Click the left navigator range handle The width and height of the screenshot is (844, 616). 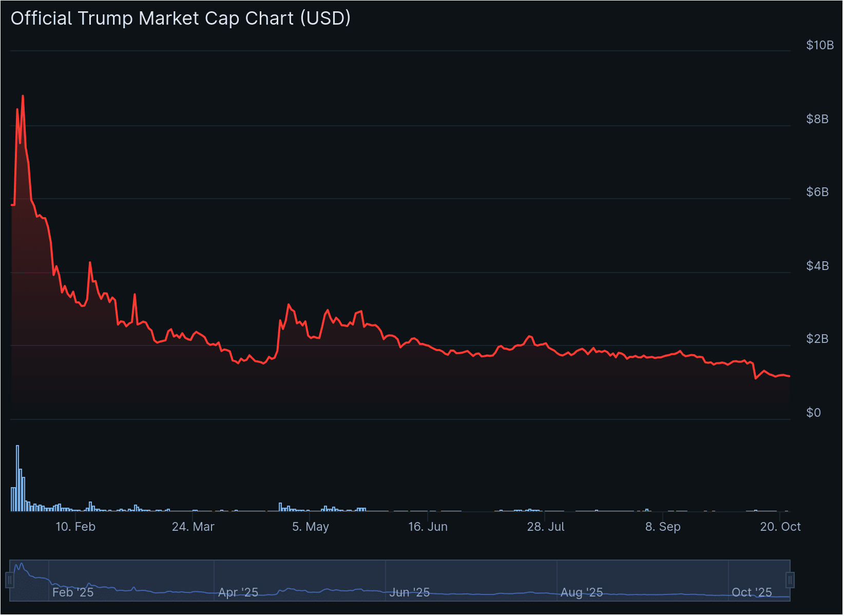9,581
